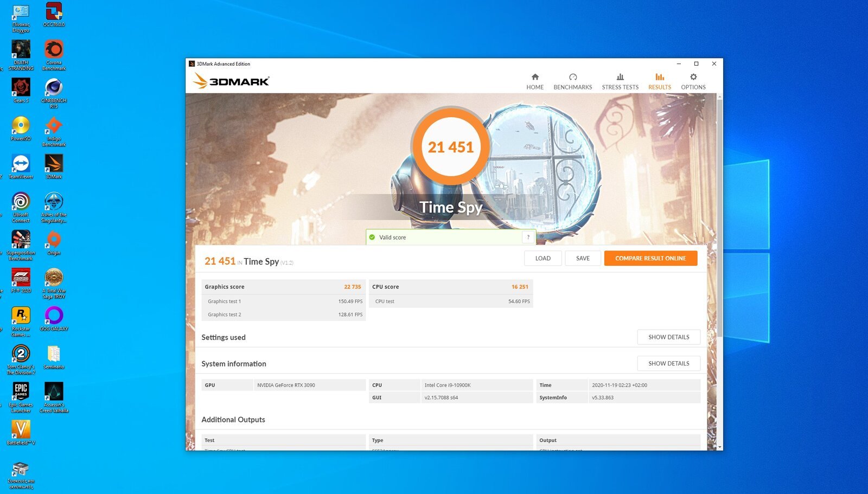Click the LOAD button
This screenshot has height=494, width=868.
(x=543, y=258)
